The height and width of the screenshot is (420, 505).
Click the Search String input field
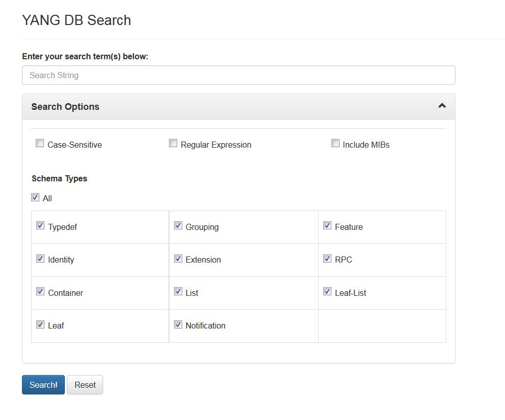[238, 75]
